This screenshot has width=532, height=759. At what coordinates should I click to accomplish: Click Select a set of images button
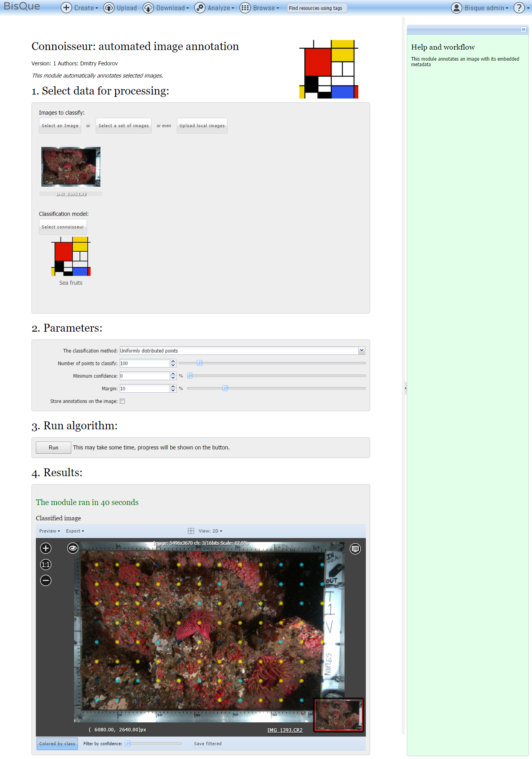tap(124, 126)
